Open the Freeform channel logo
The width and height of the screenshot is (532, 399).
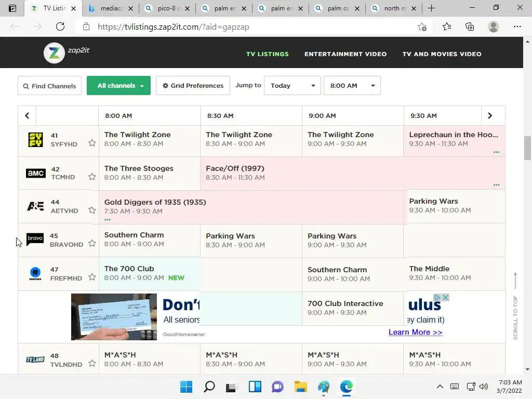35,273
